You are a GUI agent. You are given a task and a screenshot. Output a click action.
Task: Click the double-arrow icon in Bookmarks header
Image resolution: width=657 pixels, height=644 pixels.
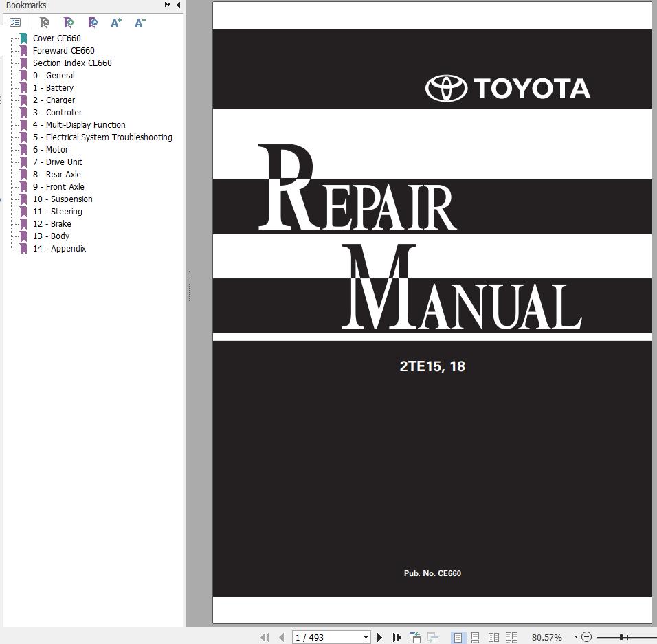pos(167,5)
